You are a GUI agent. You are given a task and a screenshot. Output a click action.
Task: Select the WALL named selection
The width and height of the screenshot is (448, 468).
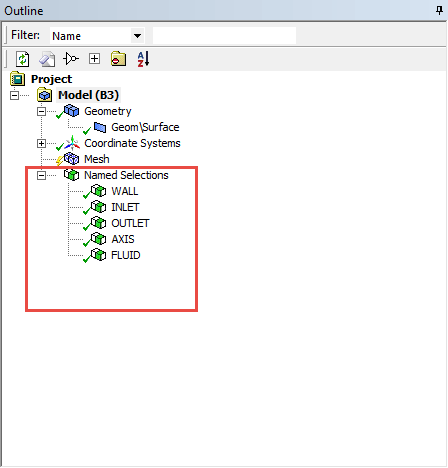[x=125, y=191]
